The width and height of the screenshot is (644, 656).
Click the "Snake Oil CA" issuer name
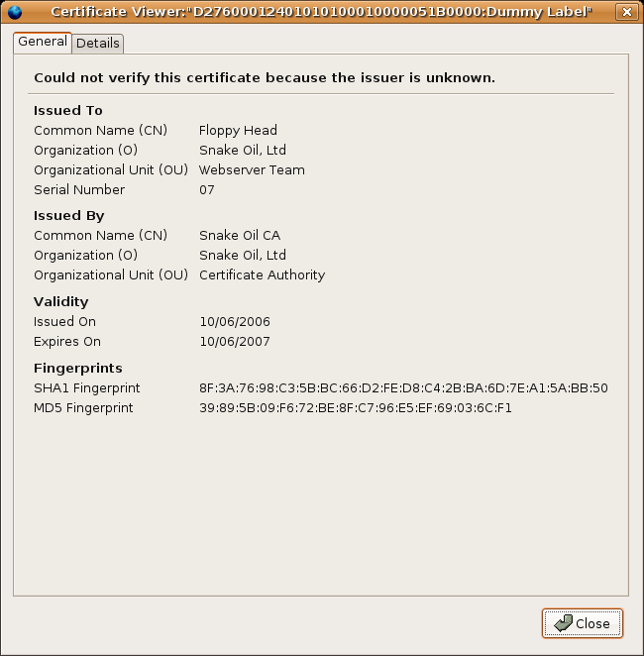point(239,236)
